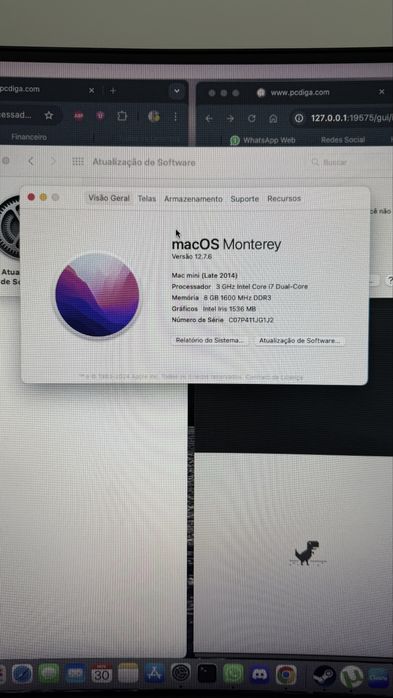Screen dimensions: 393x698
Task: Click the help question mark button
Action: 389,280
